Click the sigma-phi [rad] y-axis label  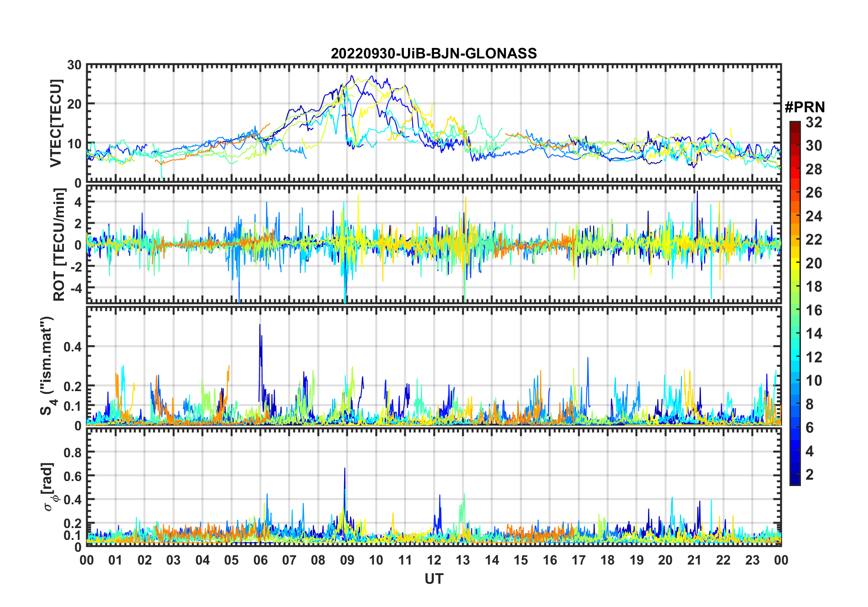point(49,487)
